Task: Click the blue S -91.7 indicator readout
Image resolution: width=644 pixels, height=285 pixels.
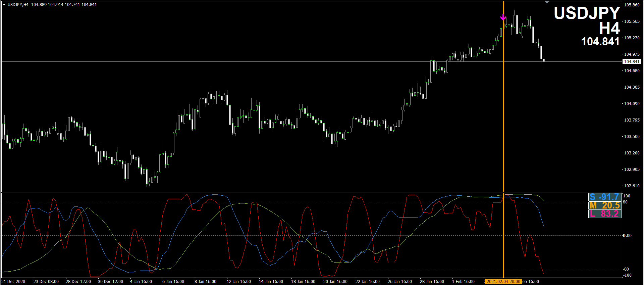Action: click(605, 197)
